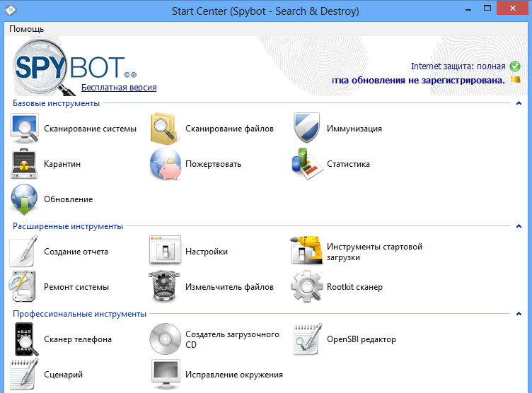Open the Immunization shield icon
Screen dimensions: 532x393
point(307,128)
